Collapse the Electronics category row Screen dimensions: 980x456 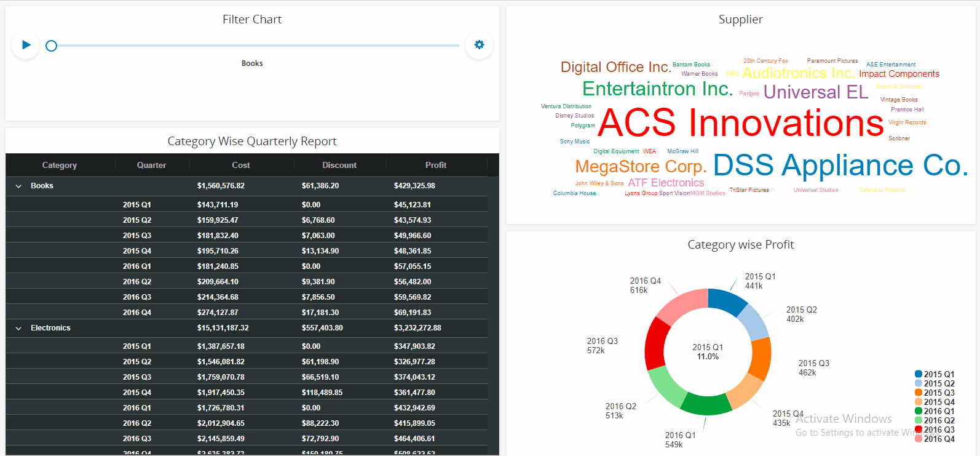click(x=18, y=328)
